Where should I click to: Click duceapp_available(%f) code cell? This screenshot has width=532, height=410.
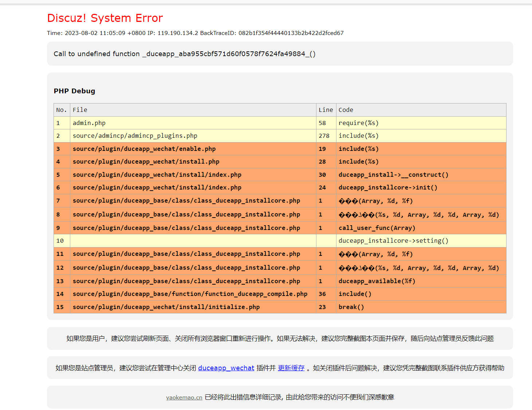tap(421, 281)
